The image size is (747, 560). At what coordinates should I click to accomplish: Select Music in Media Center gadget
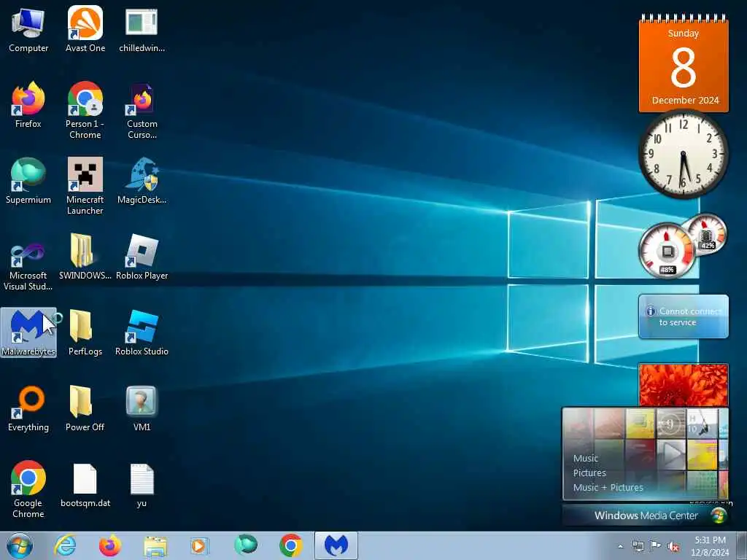click(x=586, y=458)
